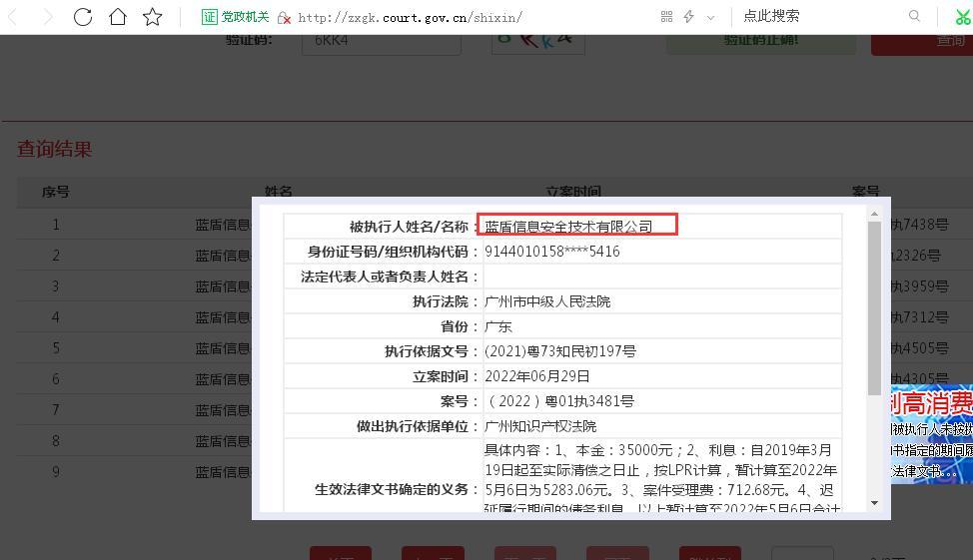Click the province value 广东
Image resolution: width=973 pixels, height=560 pixels.
click(x=498, y=326)
